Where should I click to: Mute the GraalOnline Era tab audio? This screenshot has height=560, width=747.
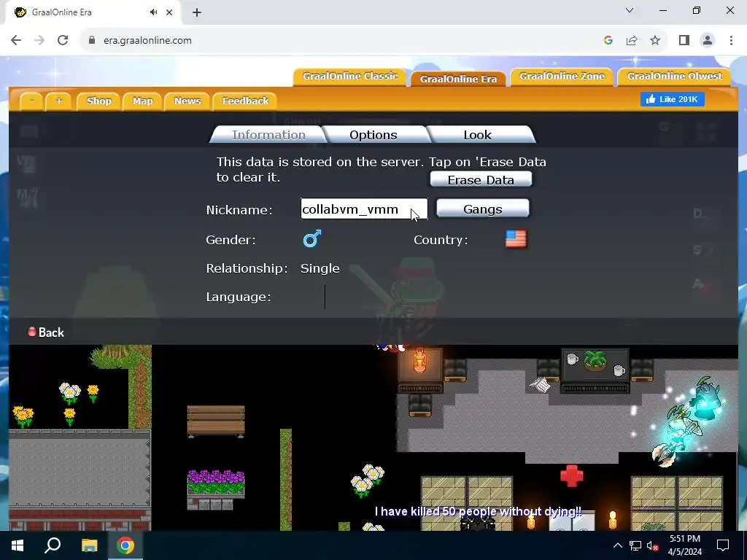[x=153, y=12]
